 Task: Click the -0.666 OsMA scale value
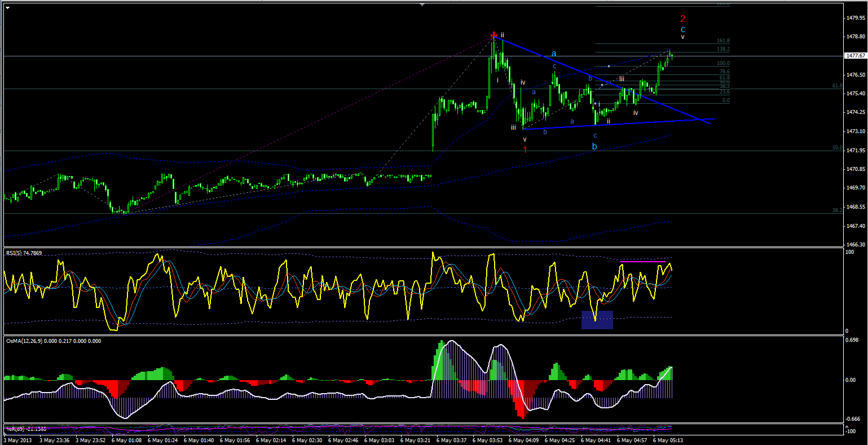[852, 419]
